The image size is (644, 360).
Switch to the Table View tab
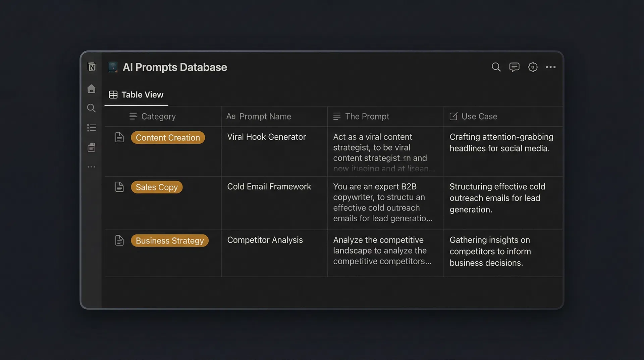click(136, 95)
